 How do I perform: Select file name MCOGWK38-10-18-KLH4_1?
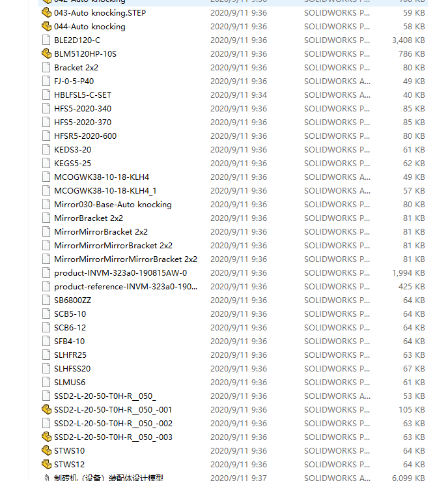pos(105,191)
